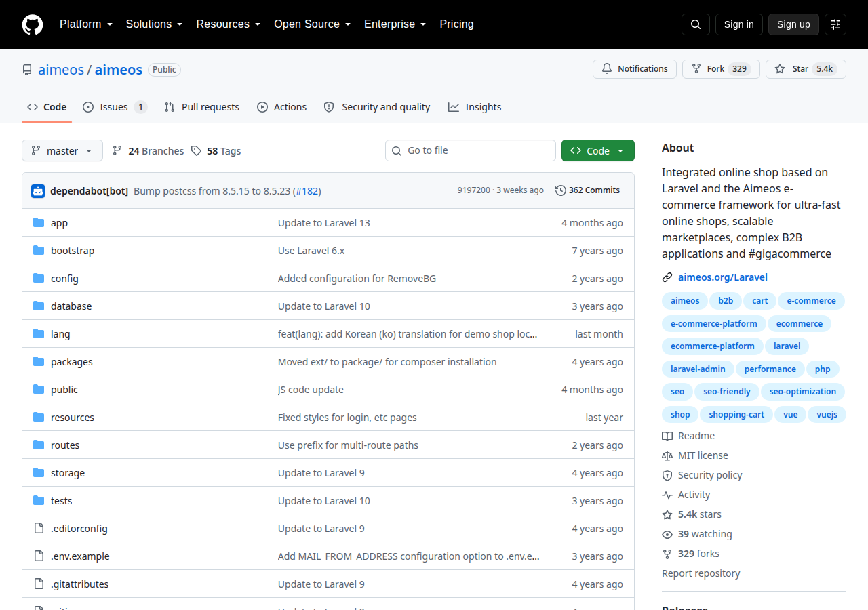Open the .env.example file
The image size is (868, 610).
[x=80, y=556]
